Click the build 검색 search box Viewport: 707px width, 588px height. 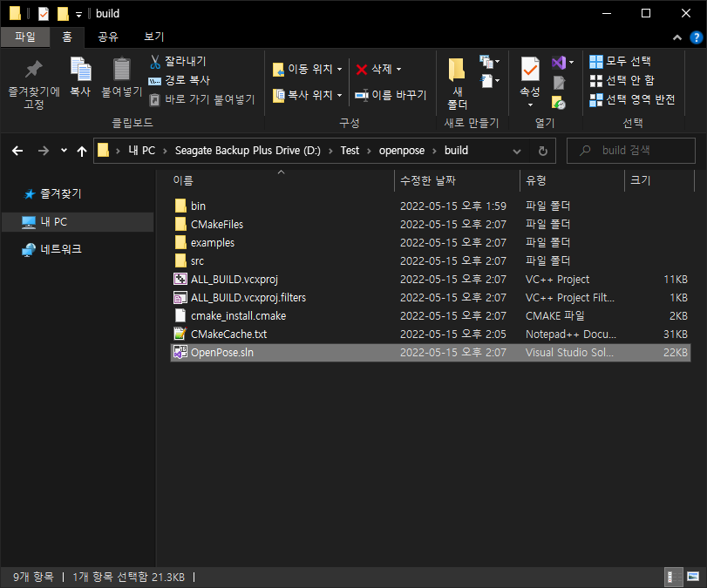click(x=631, y=151)
